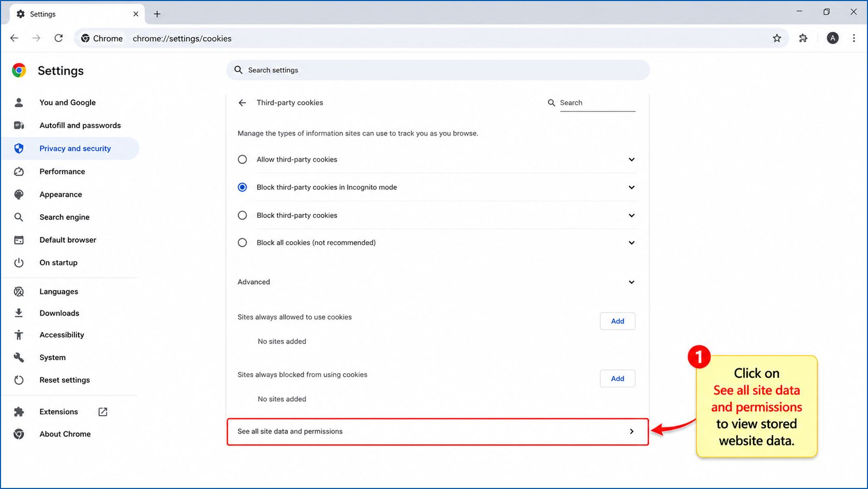Open Chrome three-dot menu

point(854,38)
